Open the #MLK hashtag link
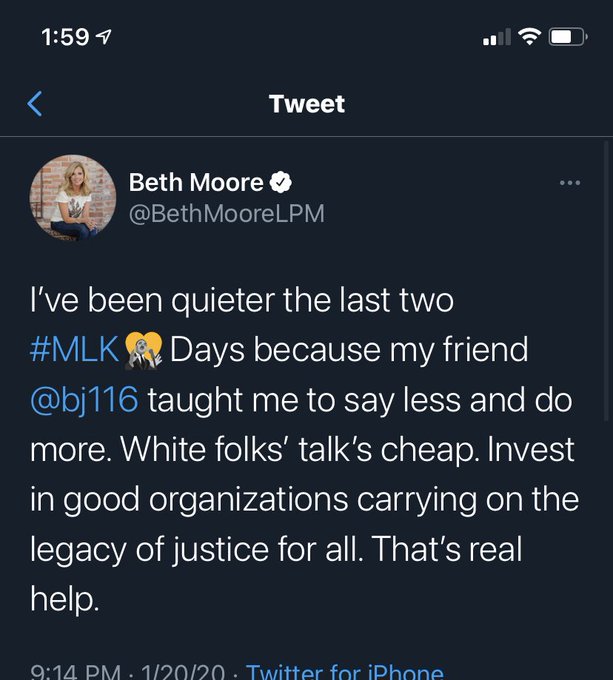The image size is (613, 680). [75, 350]
